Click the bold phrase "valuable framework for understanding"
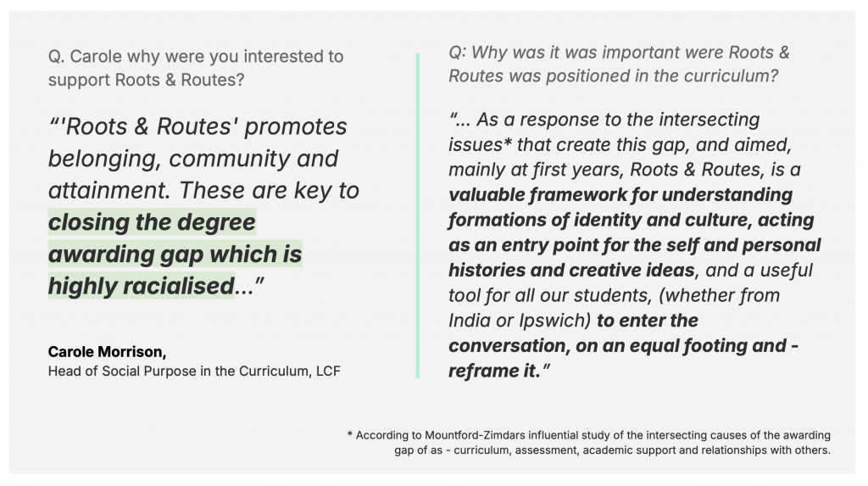868x486 pixels. tap(620, 195)
